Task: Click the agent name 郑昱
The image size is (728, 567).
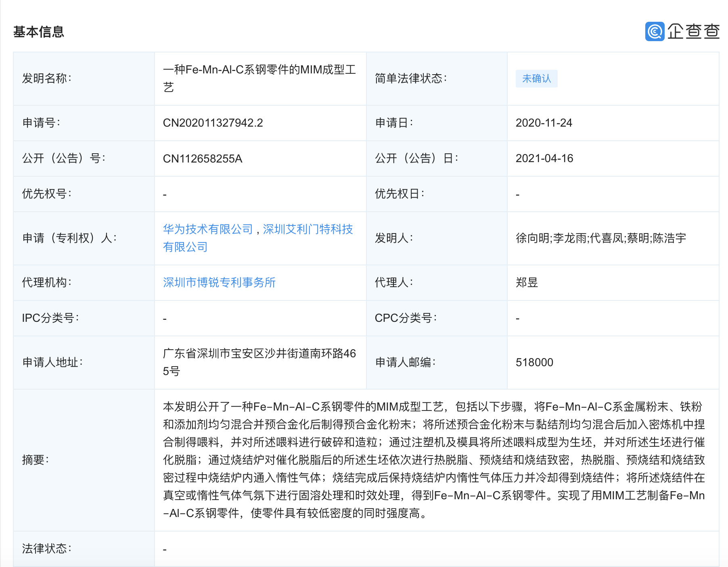Action: click(527, 282)
